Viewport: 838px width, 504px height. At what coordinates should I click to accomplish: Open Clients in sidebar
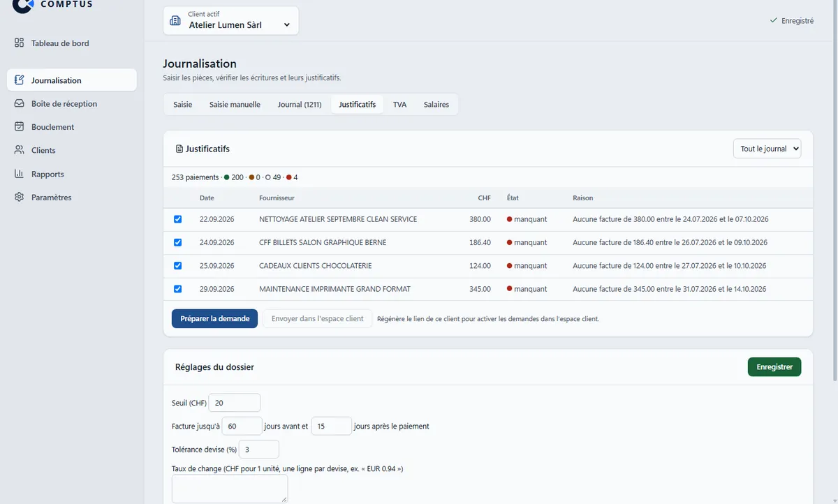click(72, 150)
